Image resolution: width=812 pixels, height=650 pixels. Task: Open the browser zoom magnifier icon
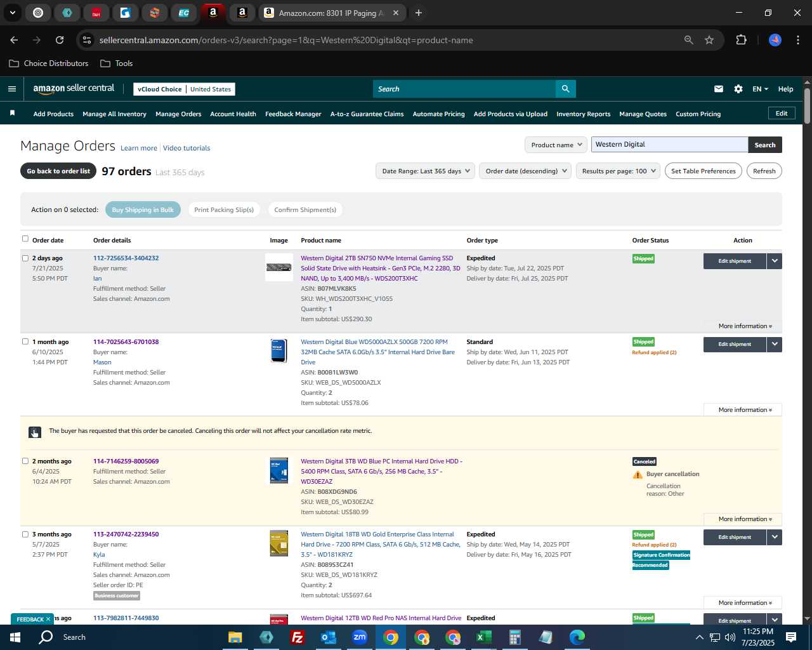[688, 40]
